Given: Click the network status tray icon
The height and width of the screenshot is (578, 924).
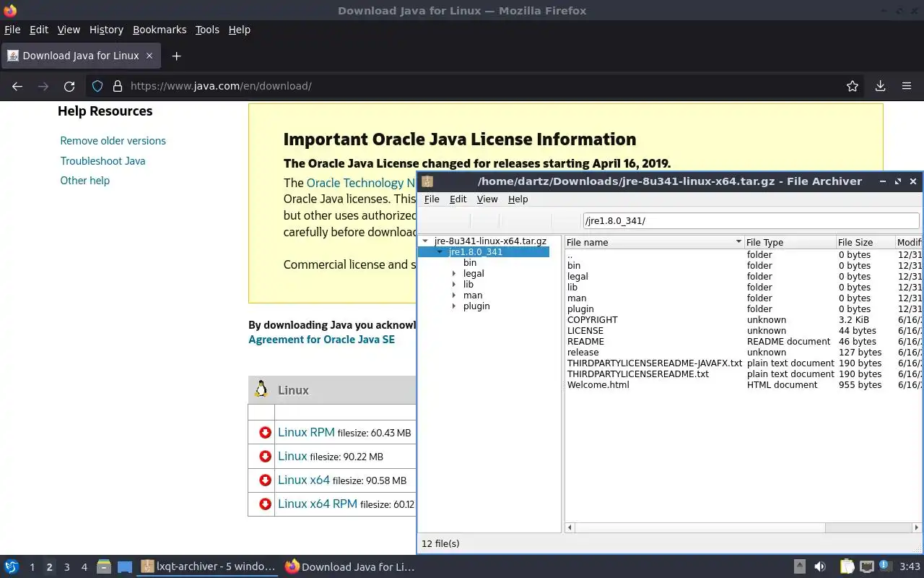Looking at the screenshot, I should coord(867,567).
